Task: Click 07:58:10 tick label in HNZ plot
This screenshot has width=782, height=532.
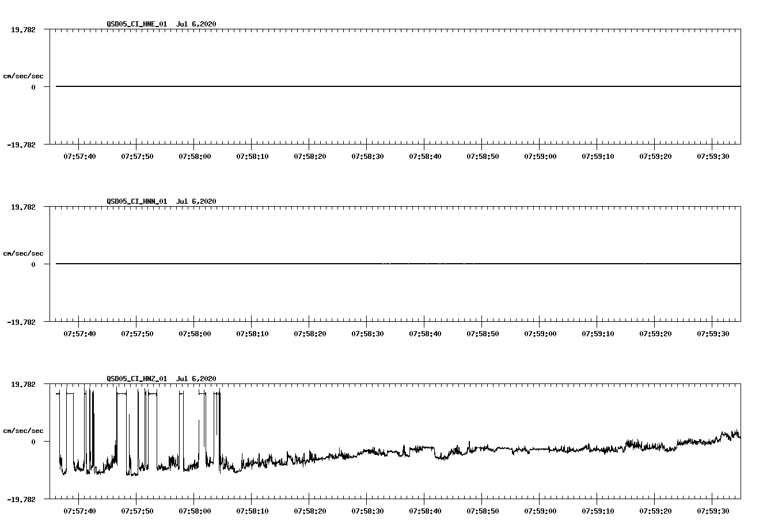Action: coord(252,511)
